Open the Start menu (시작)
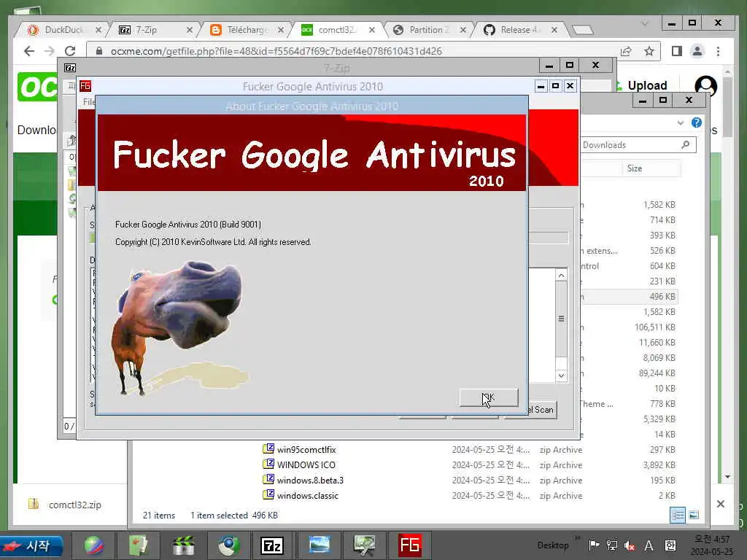This screenshot has height=560, width=747. tap(32, 545)
